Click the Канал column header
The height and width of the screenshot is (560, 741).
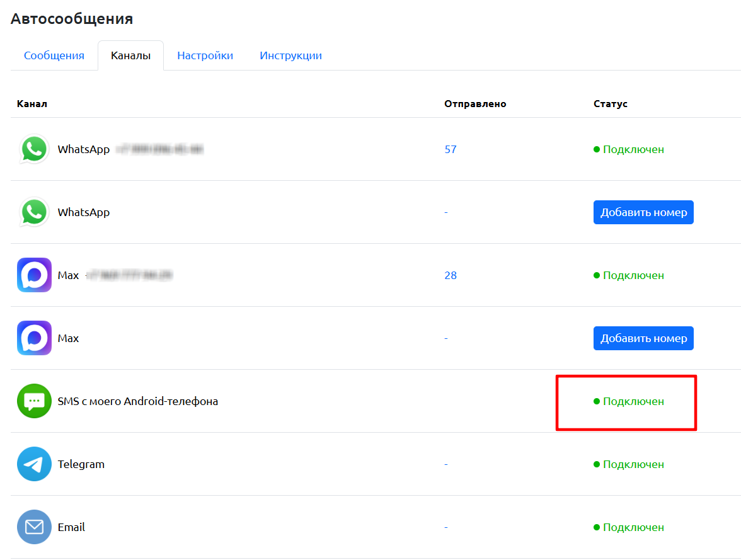pos(32,103)
